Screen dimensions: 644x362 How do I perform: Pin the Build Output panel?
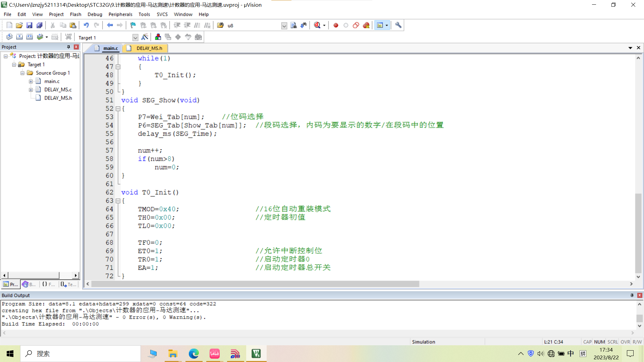632,295
